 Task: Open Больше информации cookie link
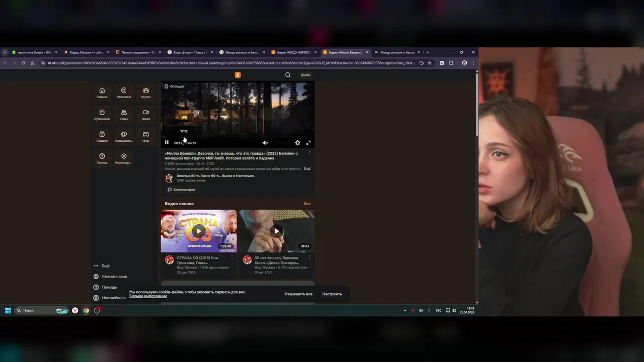148,297
